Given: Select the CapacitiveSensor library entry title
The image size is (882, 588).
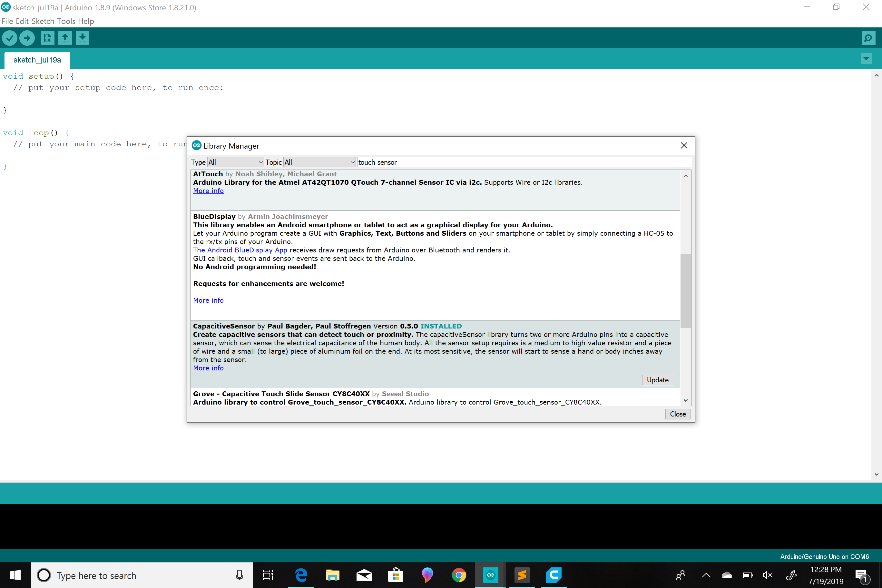Looking at the screenshot, I should coord(224,326).
